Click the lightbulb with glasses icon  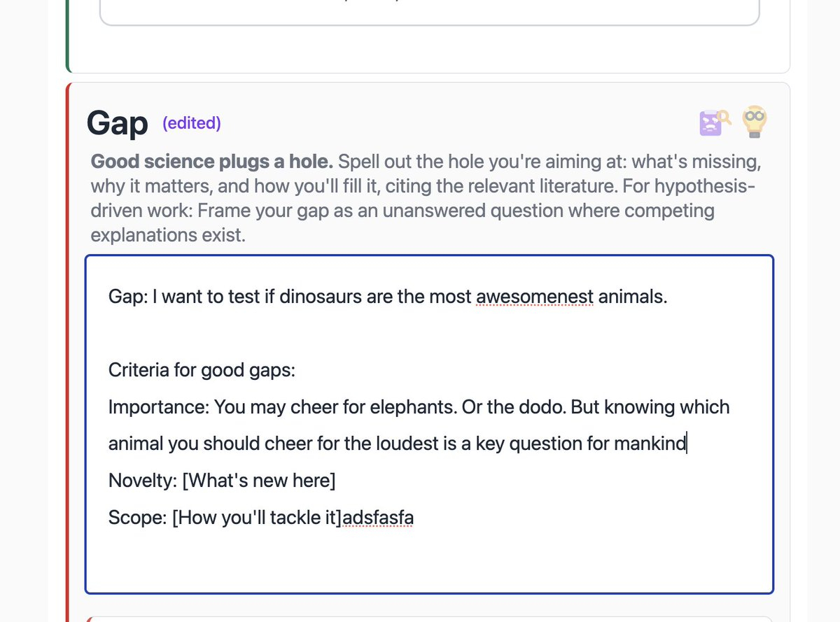pos(755,121)
